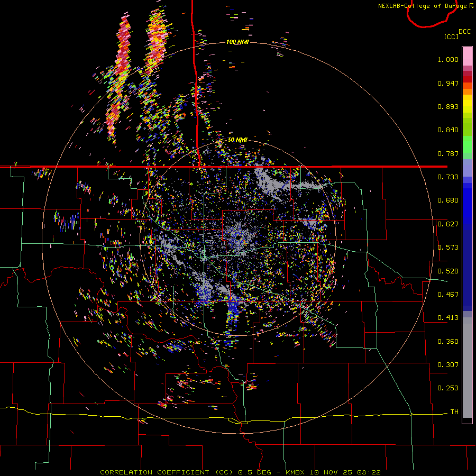This screenshot has width=476, height=476.
Task: Select the 0.573 scale value
Action: tap(448, 248)
